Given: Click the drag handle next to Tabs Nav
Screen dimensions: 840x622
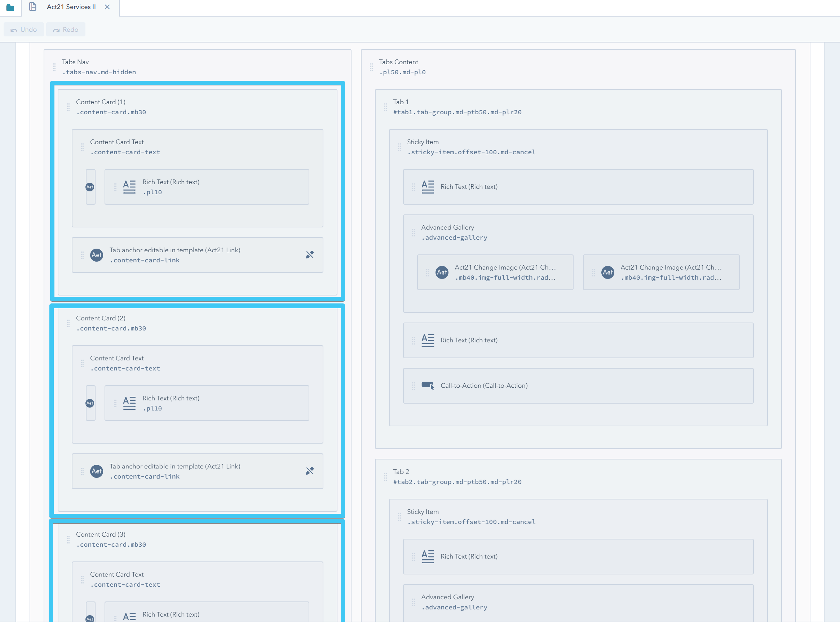Looking at the screenshot, I should click(53, 67).
